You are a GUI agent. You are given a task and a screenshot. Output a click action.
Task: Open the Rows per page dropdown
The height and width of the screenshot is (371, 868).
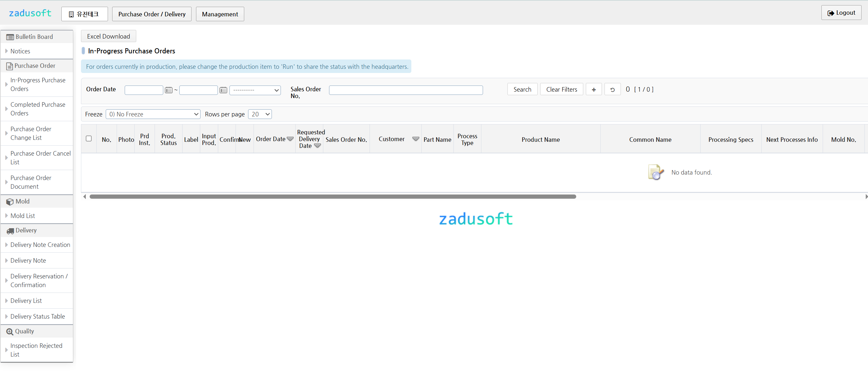(260, 114)
